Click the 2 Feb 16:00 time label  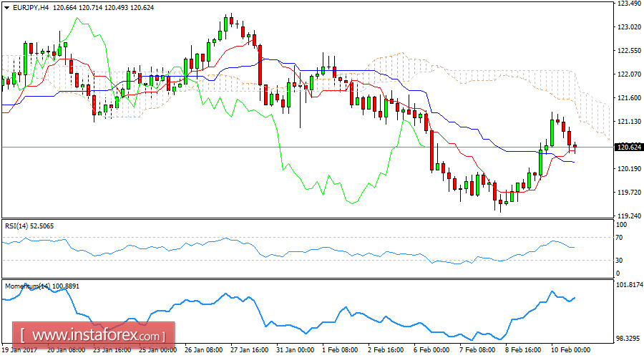click(386, 350)
